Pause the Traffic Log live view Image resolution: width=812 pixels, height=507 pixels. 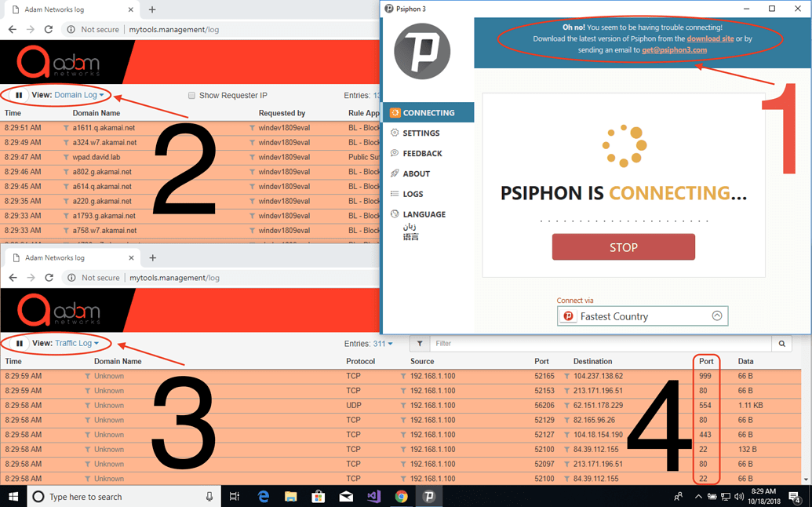(x=19, y=343)
